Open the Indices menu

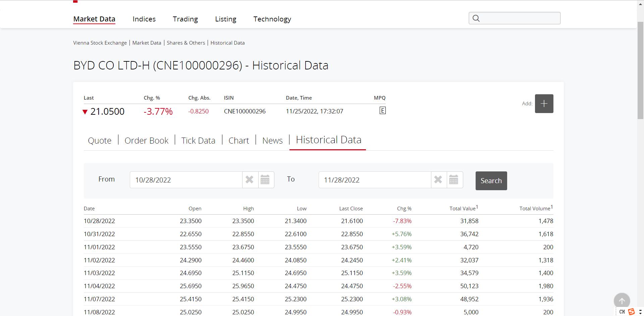[144, 19]
